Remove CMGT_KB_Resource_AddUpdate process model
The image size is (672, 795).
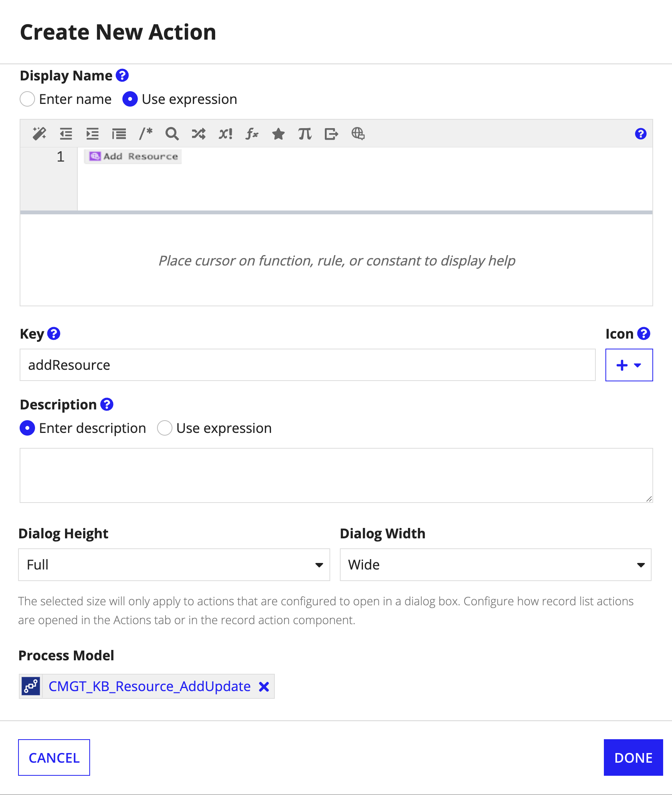click(x=264, y=686)
